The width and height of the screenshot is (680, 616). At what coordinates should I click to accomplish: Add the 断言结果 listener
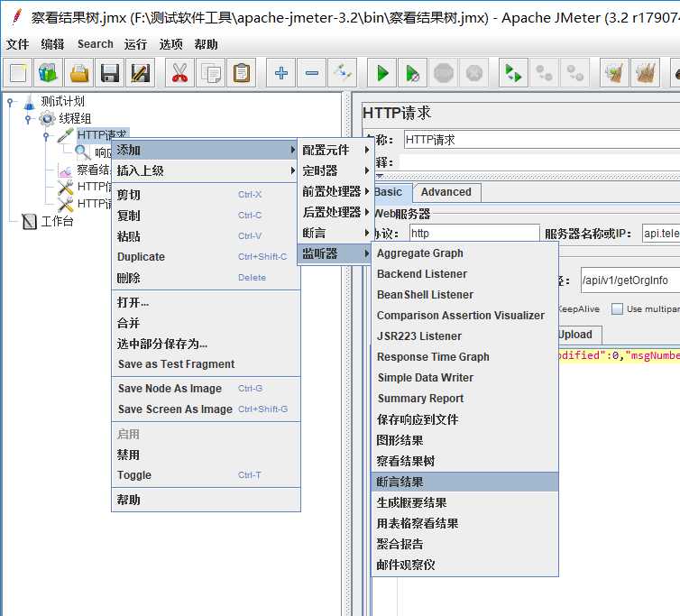[x=464, y=482]
